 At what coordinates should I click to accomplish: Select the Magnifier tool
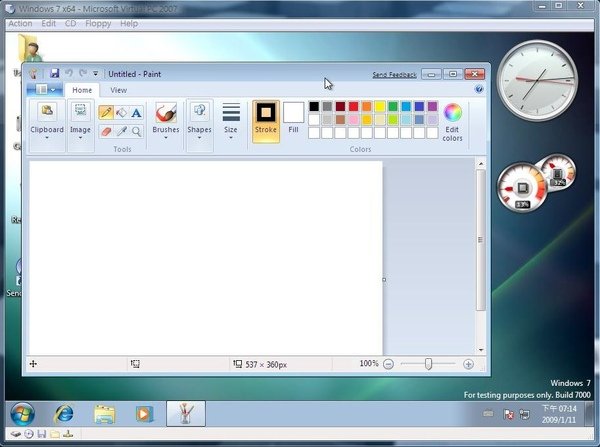(x=136, y=132)
